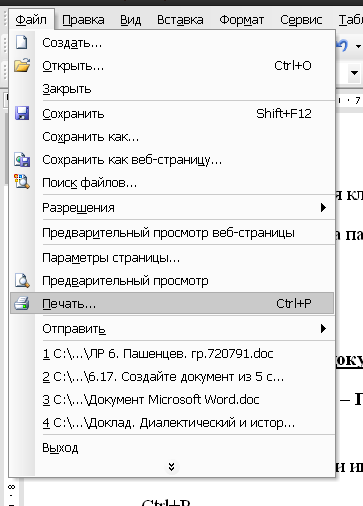Open the Таблица menu

coord(350,20)
